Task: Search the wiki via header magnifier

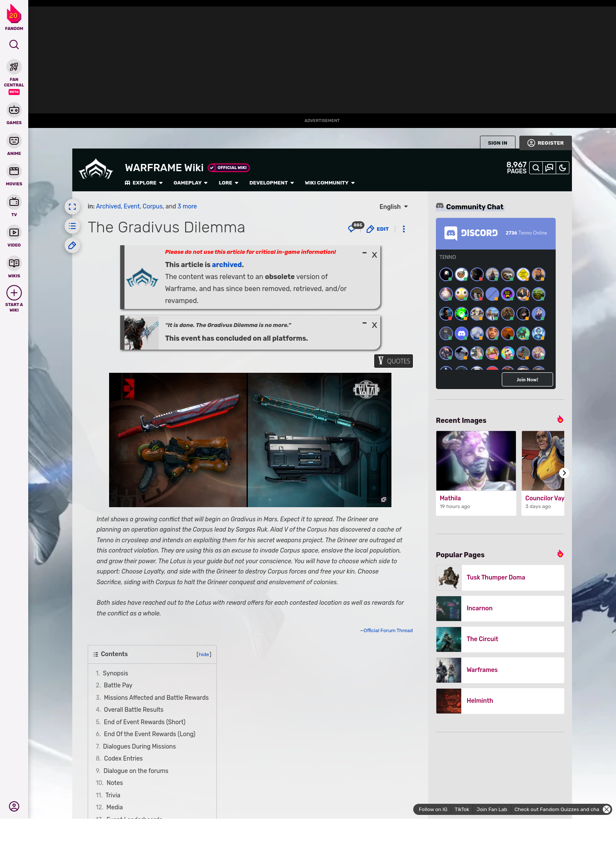Action: (536, 168)
